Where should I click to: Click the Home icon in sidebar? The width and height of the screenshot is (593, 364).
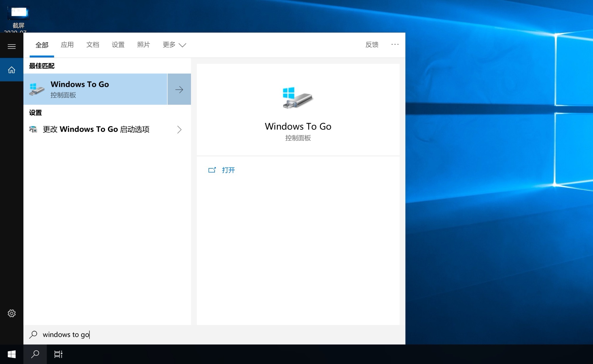12,70
